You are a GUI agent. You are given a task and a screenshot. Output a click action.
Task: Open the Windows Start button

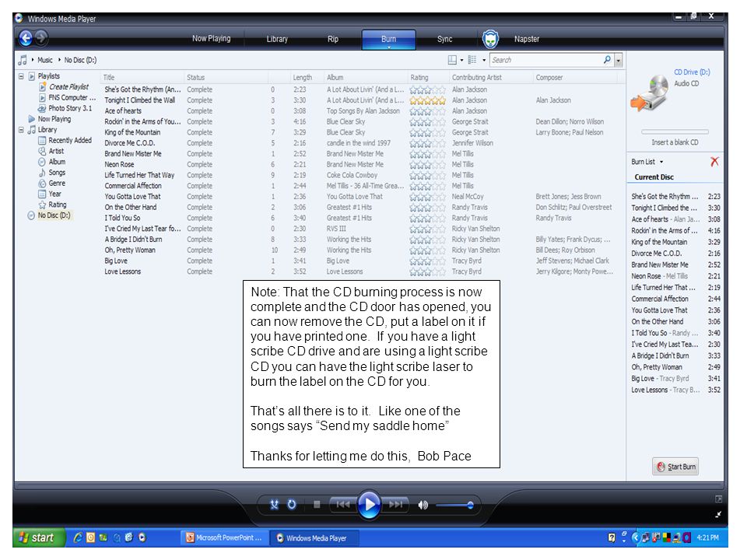click(37, 537)
